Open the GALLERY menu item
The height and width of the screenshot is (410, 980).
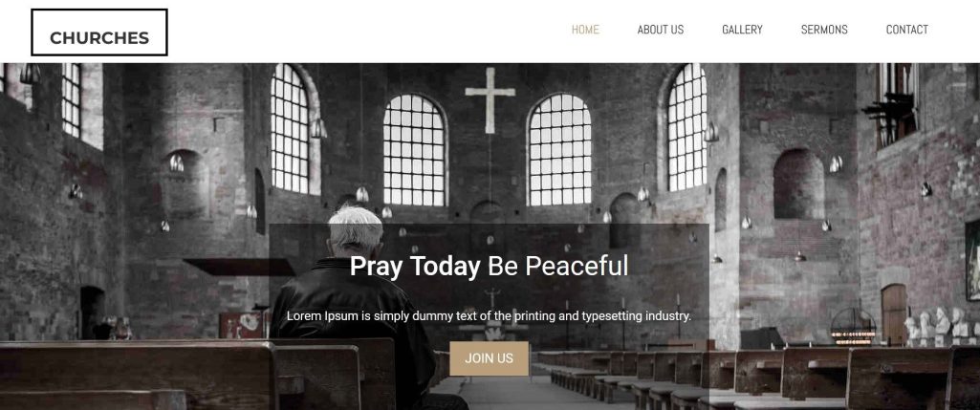742,30
